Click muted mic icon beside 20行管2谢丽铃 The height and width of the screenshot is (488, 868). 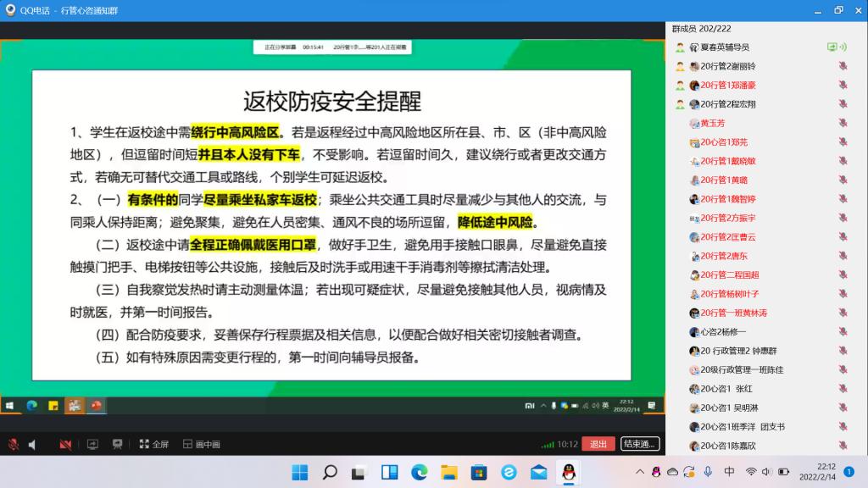pyautogui.click(x=843, y=66)
